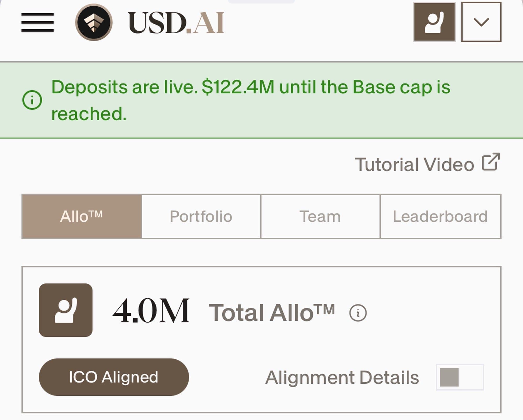Click the info icon in deposits banner
The image size is (523, 420).
pyautogui.click(x=32, y=100)
